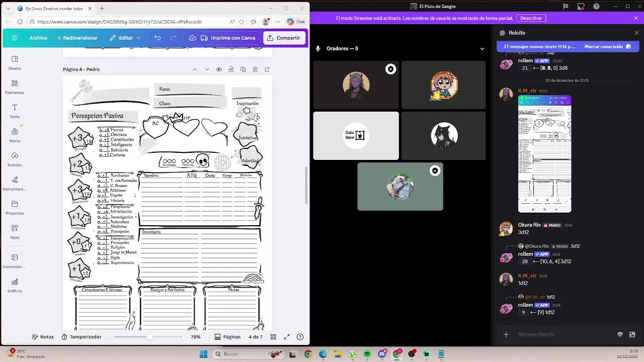
Task: Undo last action in Canva
Action: point(157,38)
